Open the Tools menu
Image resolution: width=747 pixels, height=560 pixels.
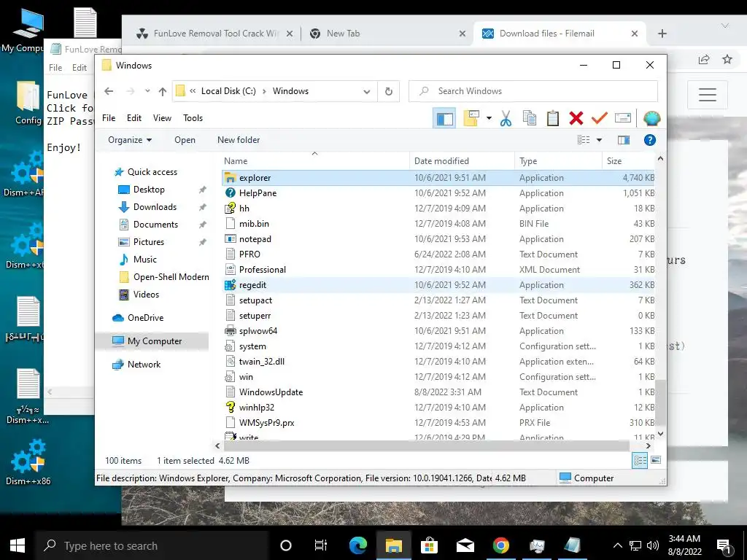coord(193,118)
